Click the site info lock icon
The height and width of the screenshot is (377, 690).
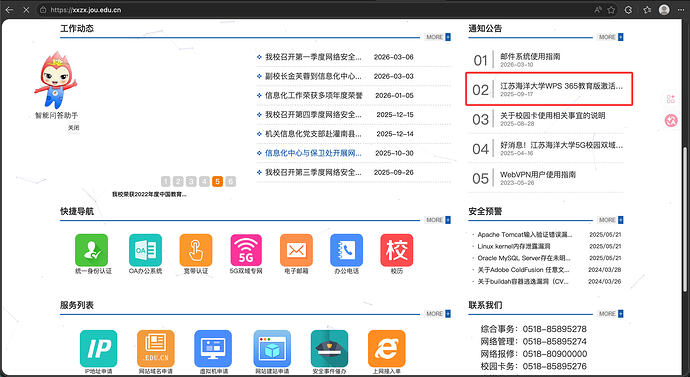tap(43, 10)
